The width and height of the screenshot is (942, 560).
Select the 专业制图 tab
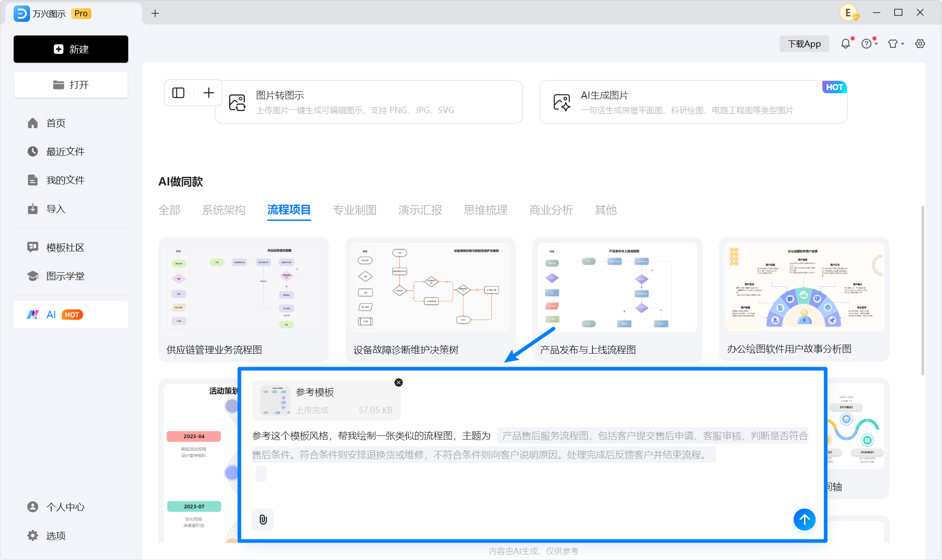point(355,210)
